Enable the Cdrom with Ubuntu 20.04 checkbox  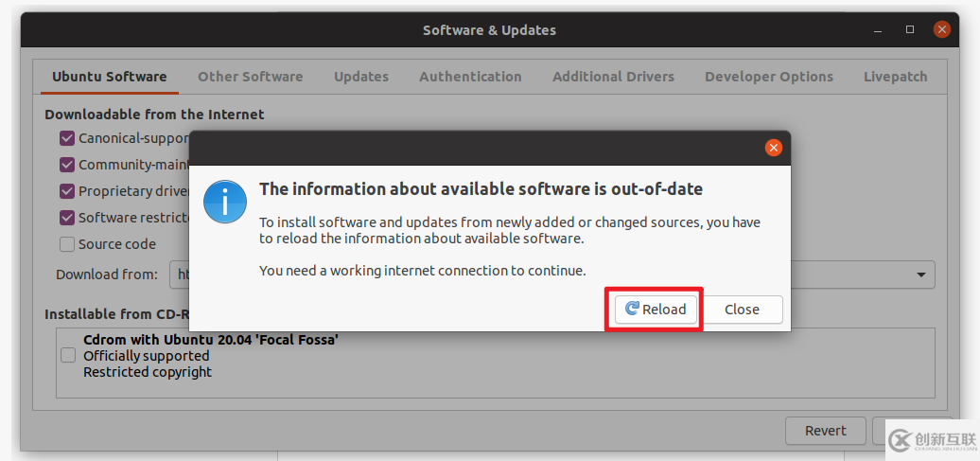click(68, 355)
